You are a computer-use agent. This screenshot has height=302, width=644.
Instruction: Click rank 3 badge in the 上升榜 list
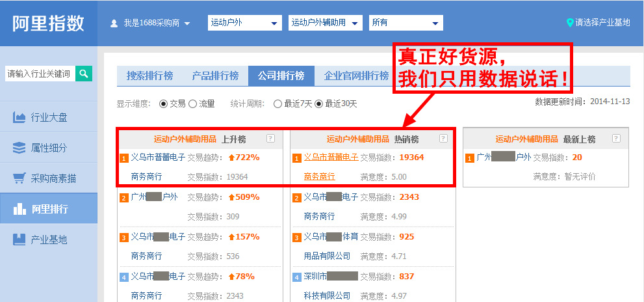[x=124, y=238]
